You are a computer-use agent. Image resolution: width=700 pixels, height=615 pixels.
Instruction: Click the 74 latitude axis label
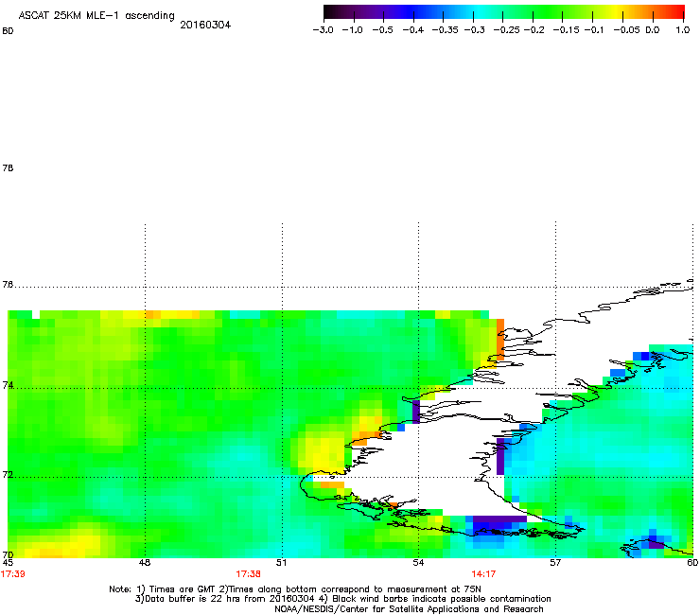[8, 385]
